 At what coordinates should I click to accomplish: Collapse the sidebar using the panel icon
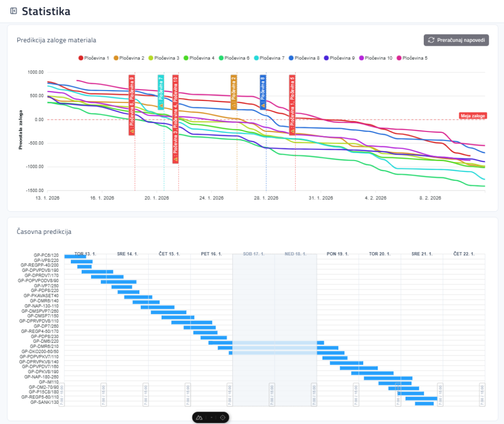[13, 11]
